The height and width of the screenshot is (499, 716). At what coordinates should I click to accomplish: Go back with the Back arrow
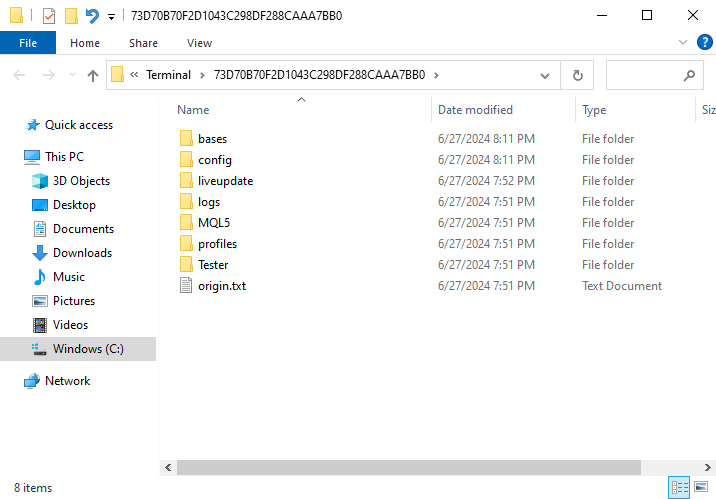pos(19,75)
